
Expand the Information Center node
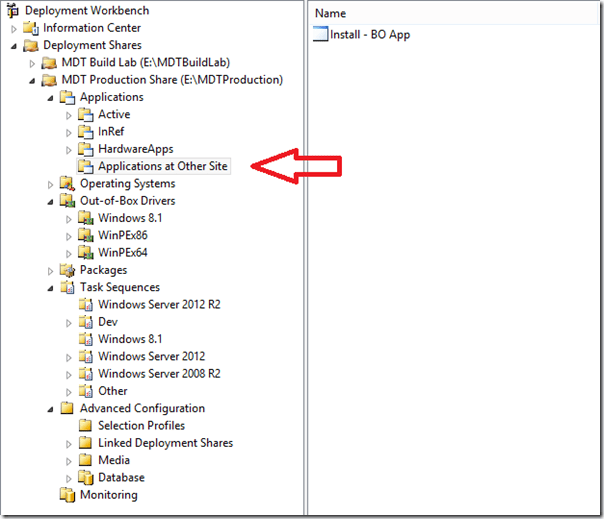pyautogui.click(x=14, y=29)
